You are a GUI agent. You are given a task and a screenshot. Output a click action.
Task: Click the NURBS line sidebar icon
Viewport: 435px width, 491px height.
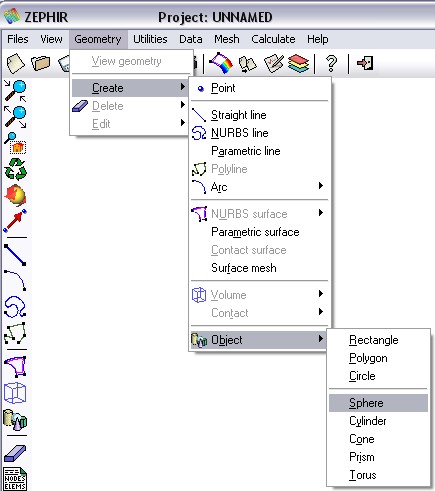pos(15,307)
